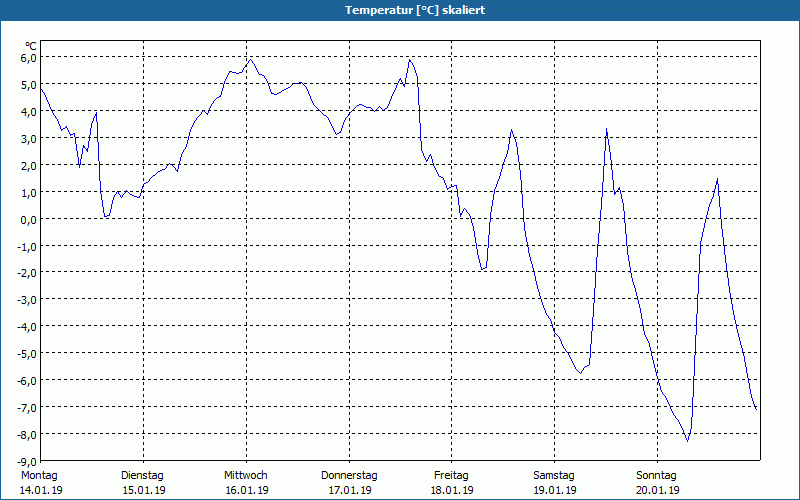
Task: Click the Sonntag day label
Action: (x=657, y=476)
